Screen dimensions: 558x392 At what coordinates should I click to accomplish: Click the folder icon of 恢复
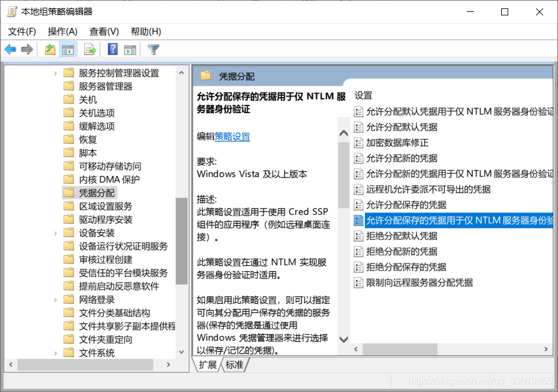(x=68, y=139)
